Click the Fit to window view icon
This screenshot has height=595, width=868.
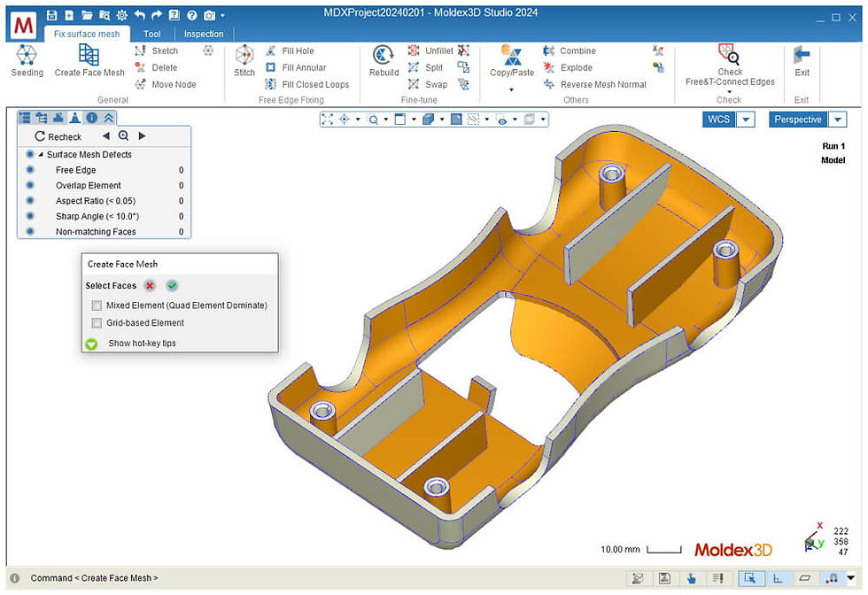coord(327,119)
